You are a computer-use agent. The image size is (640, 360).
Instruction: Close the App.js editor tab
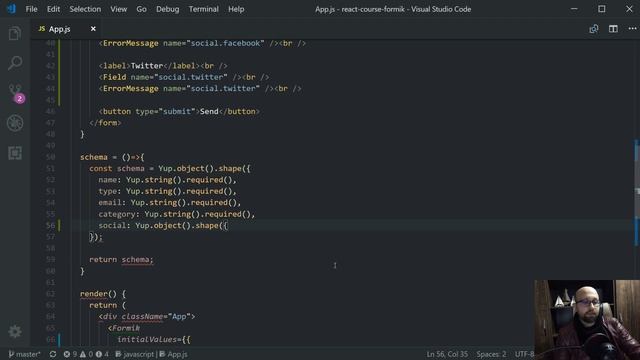click(93, 29)
